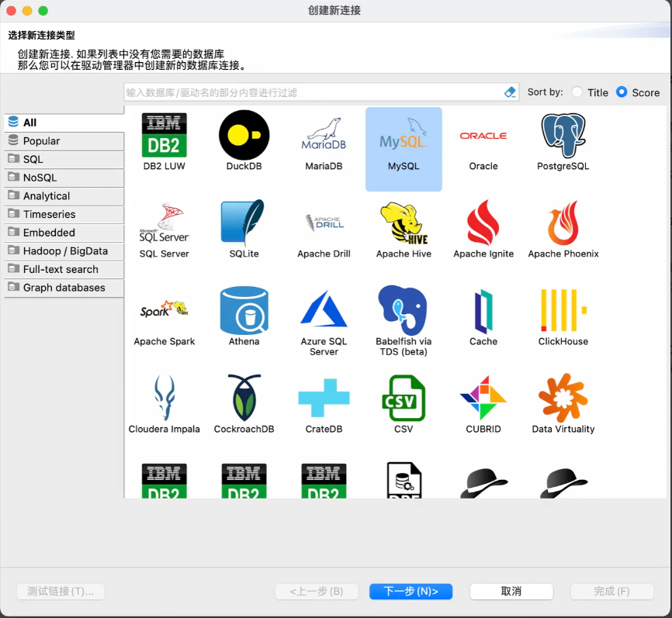Select the Apache Ignite flame icon
This screenshot has width=672, height=618.
pyautogui.click(x=483, y=223)
